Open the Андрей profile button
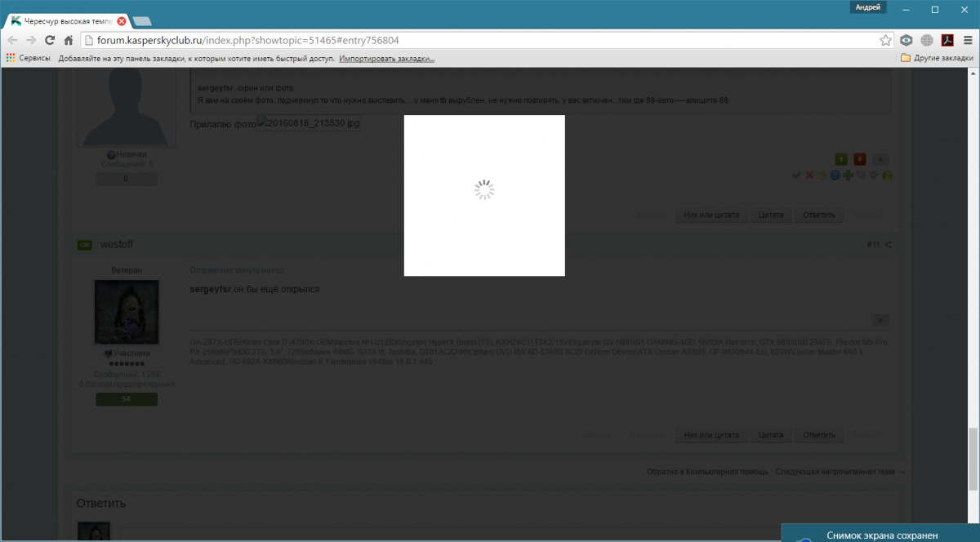This screenshot has height=542, width=980. click(867, 7)
